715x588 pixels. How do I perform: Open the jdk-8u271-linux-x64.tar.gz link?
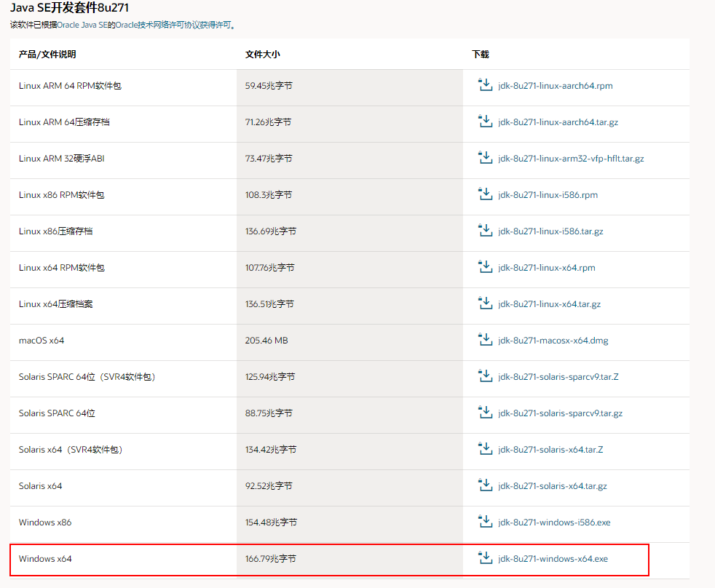click(x=550, y=304)
